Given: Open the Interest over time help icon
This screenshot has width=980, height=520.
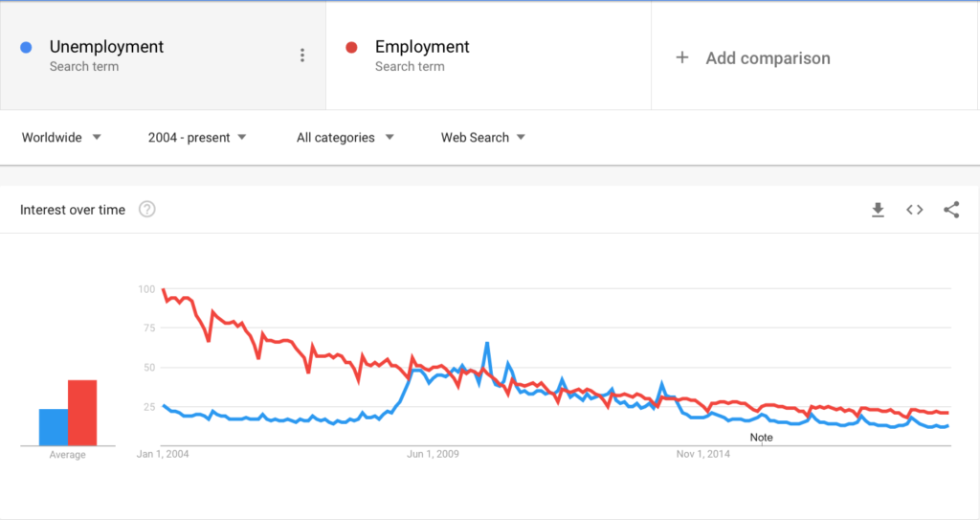Looking at the screenshot, I should coord(146,209).
